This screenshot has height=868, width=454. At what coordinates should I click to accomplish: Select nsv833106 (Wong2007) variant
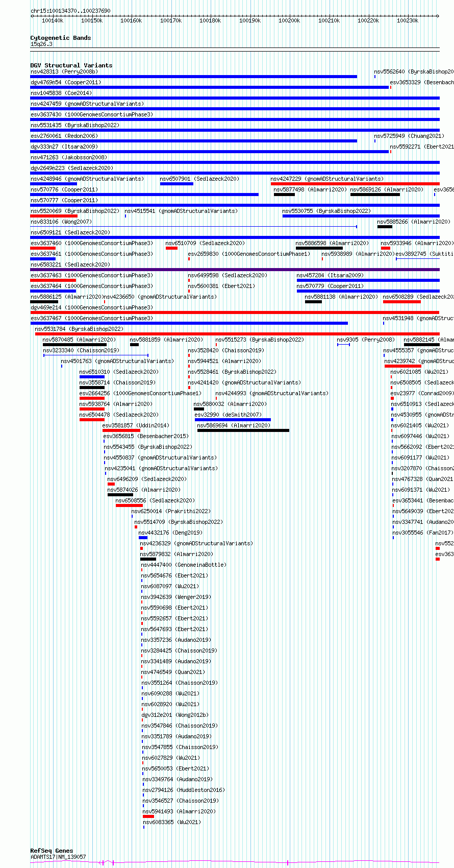click(x=61, y=222)
